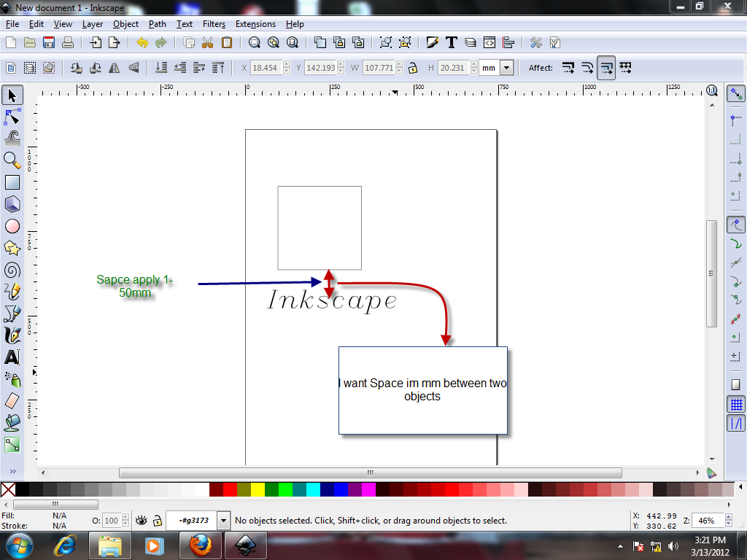Expand the layer selector dropdown
Viewport: 747px width, 560px height.
tap(224, 521)
